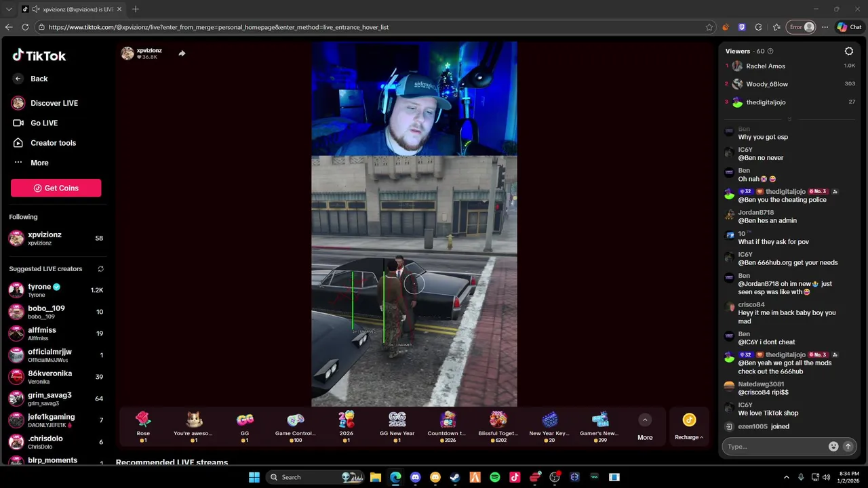Reload the page

[25, 27]
